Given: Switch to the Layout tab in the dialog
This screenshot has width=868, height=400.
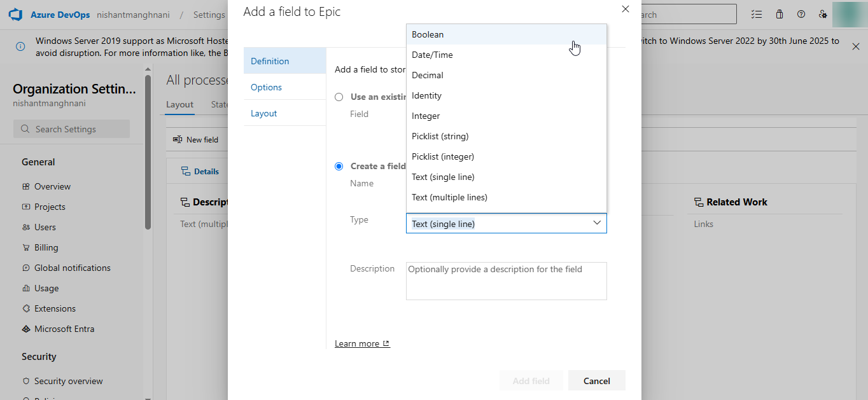Looking at the screenshot, I should pos(263,113).
